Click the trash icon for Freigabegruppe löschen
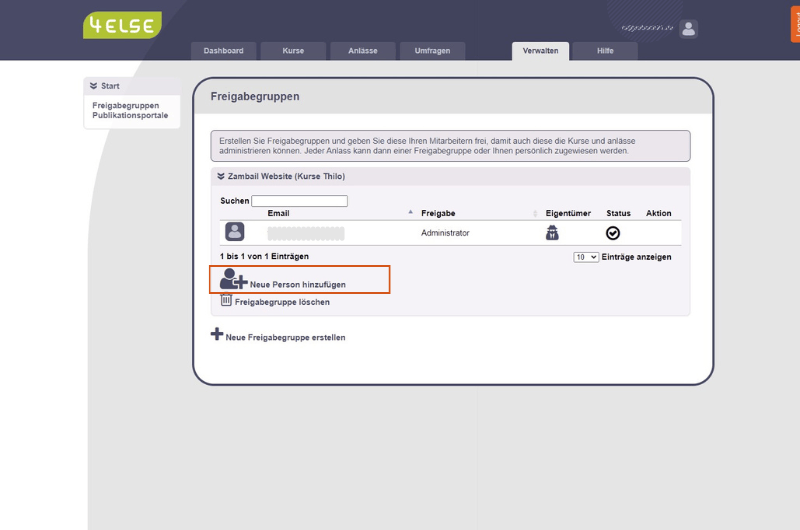 pos(226,300)
